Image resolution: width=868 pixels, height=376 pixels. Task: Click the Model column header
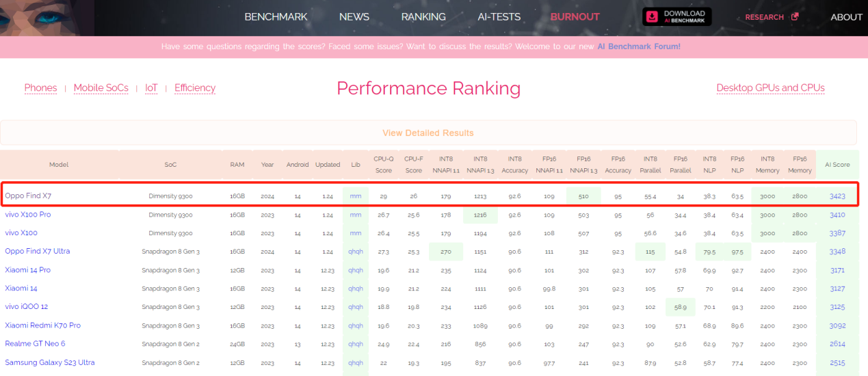(x=59, y=165)
